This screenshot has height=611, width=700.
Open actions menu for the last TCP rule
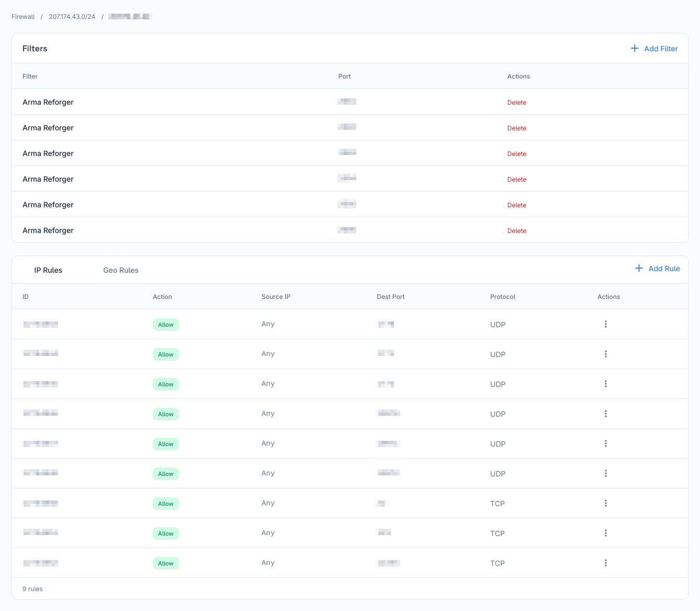coord(606,563)
